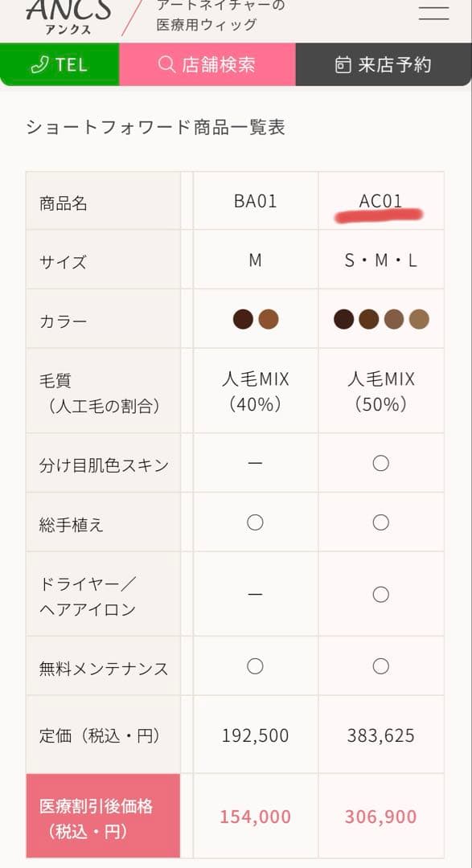Click the 分け目肌色スキン circle for AC01
The width and height of the screenshot is (472, 868).
(x=381, y=463)
